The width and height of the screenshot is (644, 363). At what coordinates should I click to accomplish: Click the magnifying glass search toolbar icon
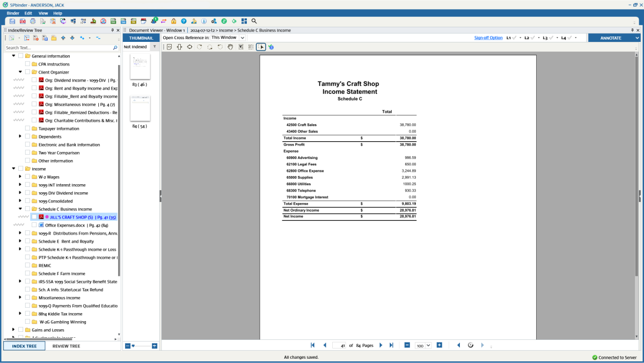pyautogui.click(x=254, y=21)
